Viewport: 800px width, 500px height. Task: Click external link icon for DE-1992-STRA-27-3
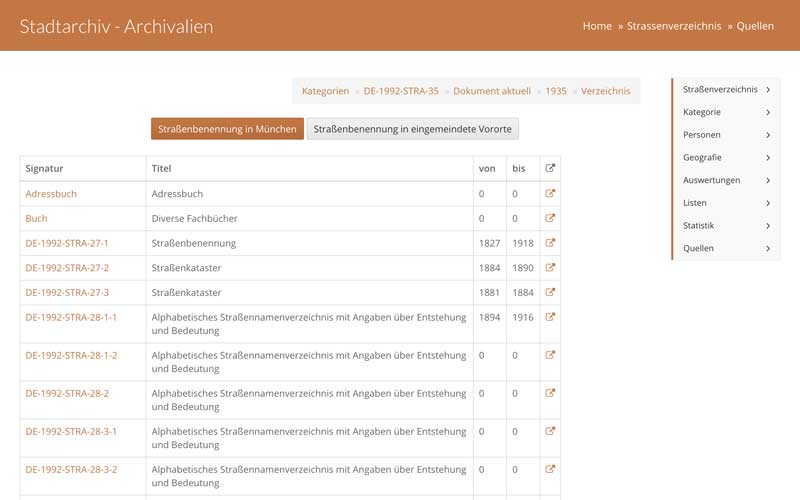tap(550, 292)
